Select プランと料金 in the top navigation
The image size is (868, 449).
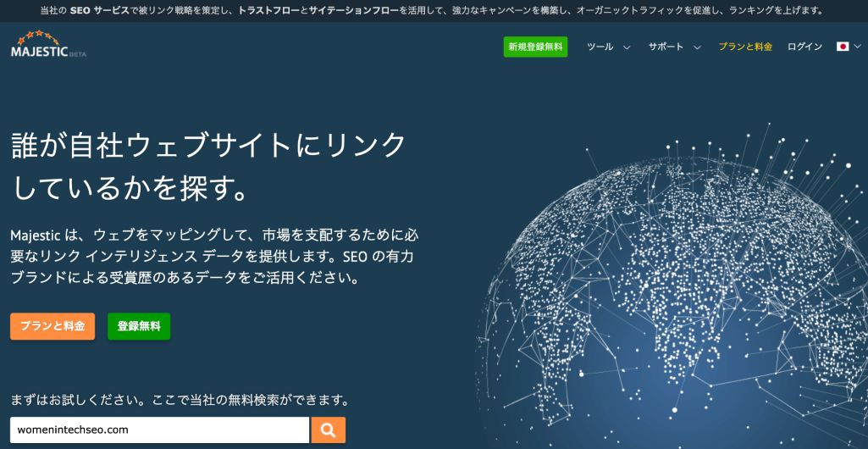[x=745, y=47]
